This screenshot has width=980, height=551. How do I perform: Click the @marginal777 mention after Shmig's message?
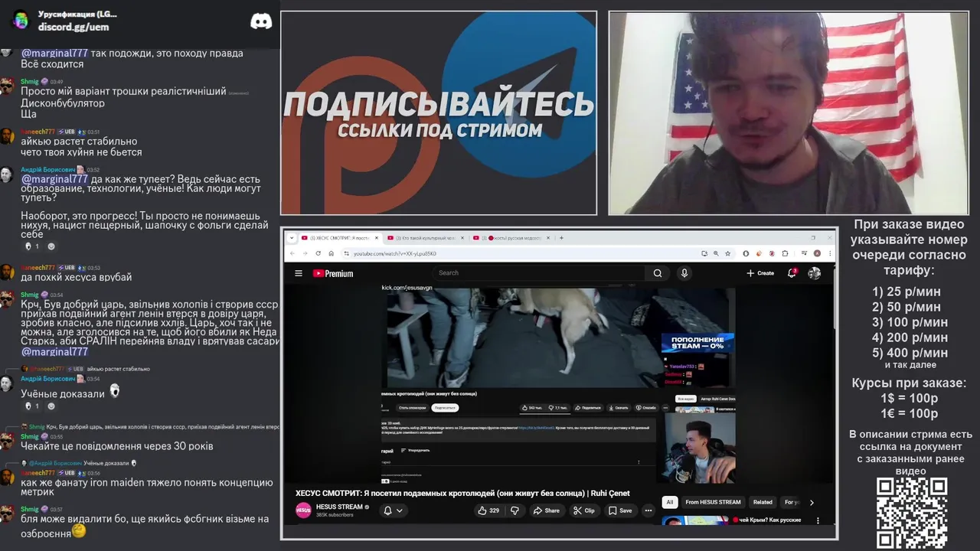point(54,351)
